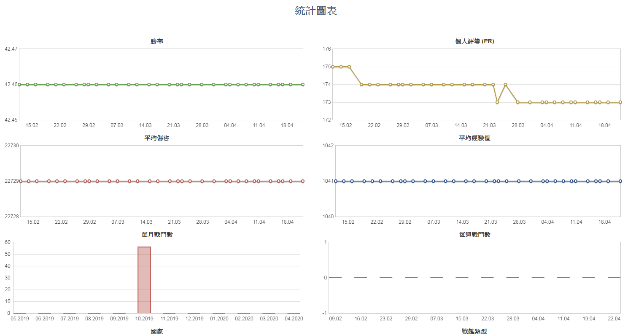Click the PR point that rebounds to 174 after the dip
644x336 pixels.
coord(505,84)
